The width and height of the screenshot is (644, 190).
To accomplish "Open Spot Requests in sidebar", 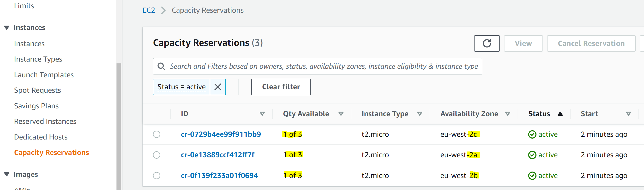I will [38, 90].
